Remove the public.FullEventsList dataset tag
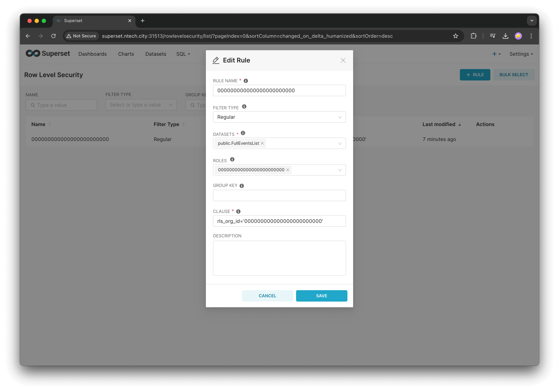This screenshot has width=559, height=392. tap(262, 143)
